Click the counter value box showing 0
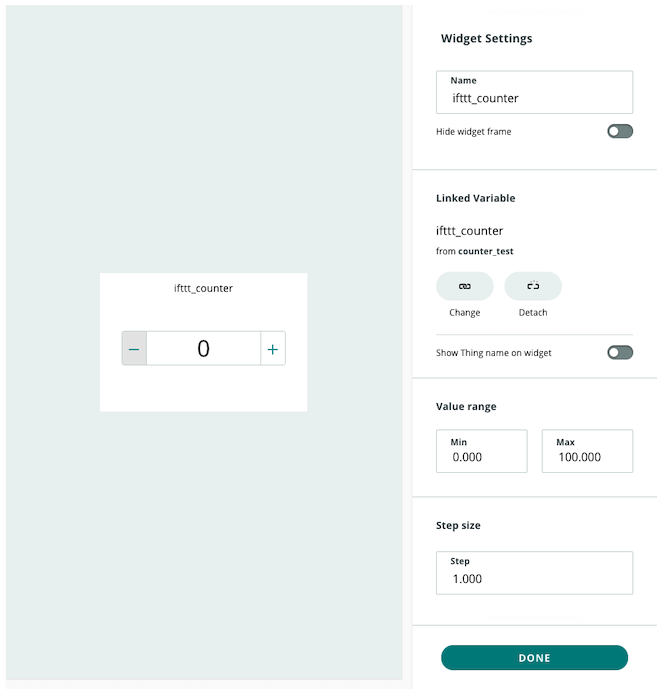The width and height of the screenshot is (657, 689). point(203,348)
